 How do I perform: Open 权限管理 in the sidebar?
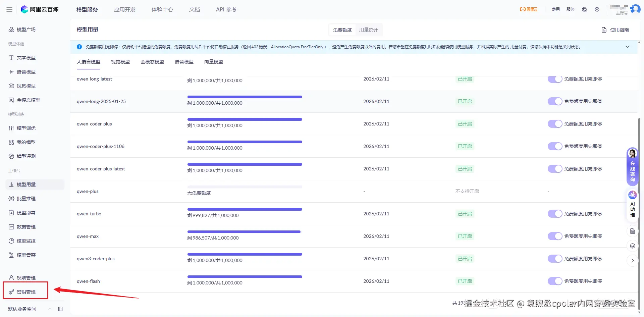[26, 278]
